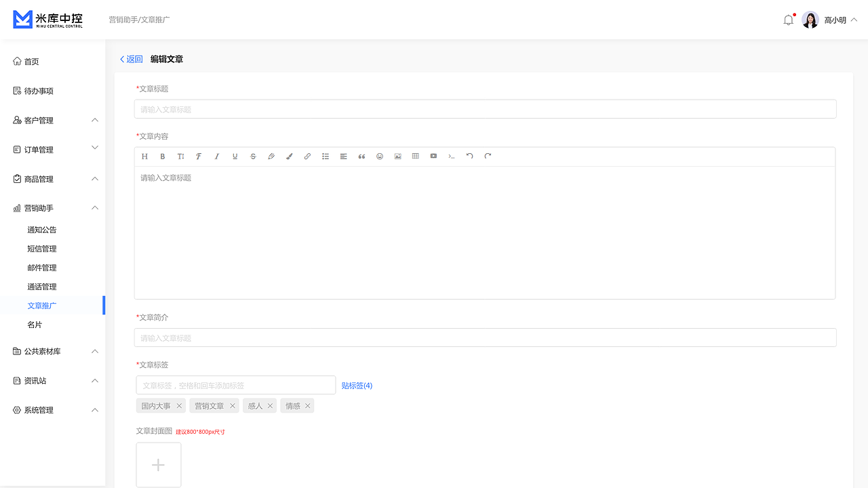Screen dimensions: 868x488
Task: Toggle strikethrough formatting
Action: (x=253, y=157)
